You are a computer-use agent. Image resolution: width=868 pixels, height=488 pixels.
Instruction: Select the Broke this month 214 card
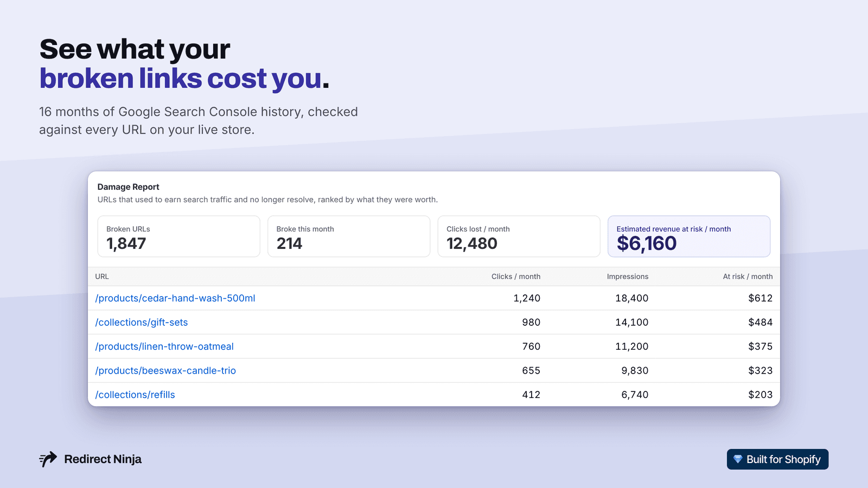coord(349,236)
